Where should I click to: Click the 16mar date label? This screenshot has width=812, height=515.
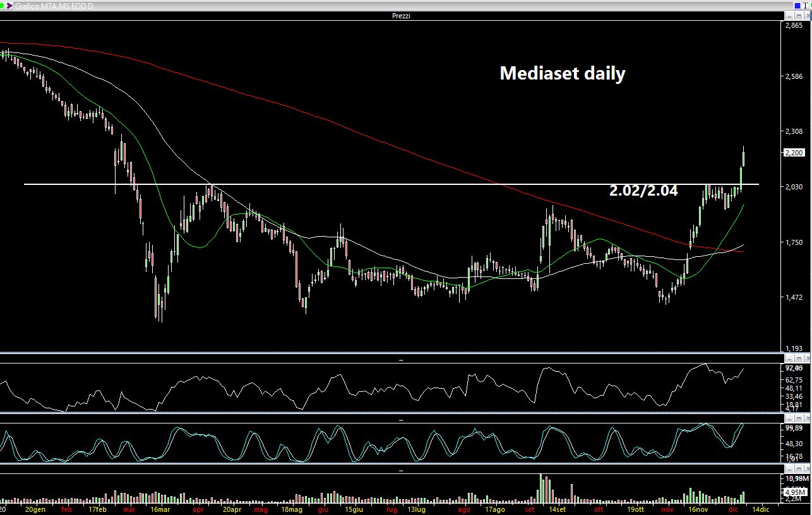click(160, 509)
